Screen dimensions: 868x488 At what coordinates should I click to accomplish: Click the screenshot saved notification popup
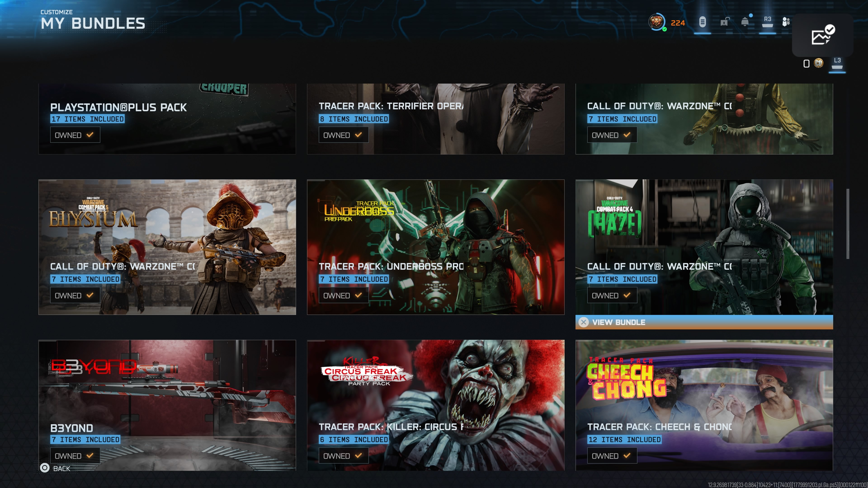tap(823, 35)
